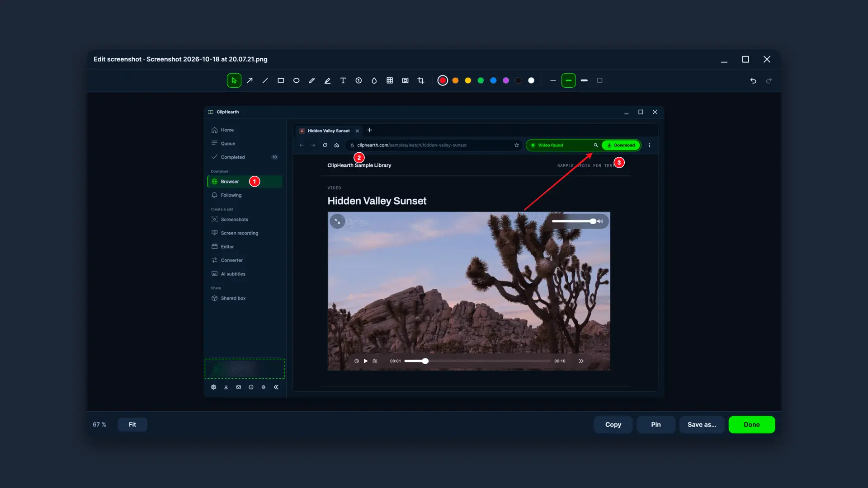Click the Hidden Valley Sunset heading in the canvas

pyautogui.click(x=377, y=201)
